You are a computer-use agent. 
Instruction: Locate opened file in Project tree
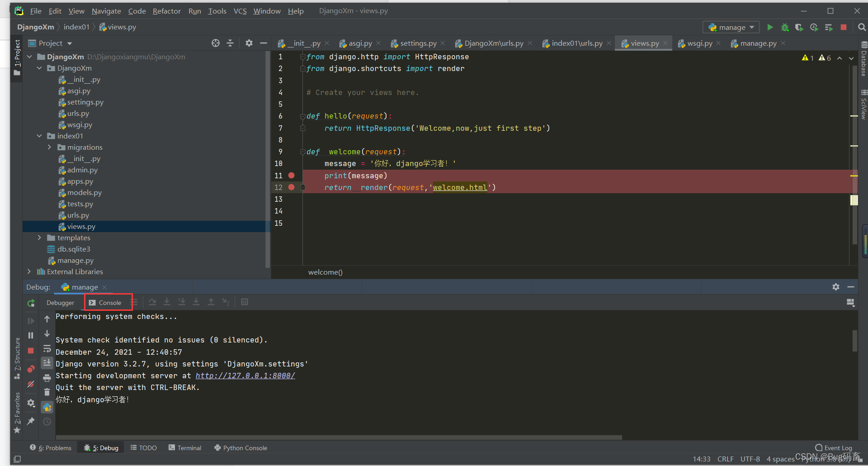(x=216, y=43)
